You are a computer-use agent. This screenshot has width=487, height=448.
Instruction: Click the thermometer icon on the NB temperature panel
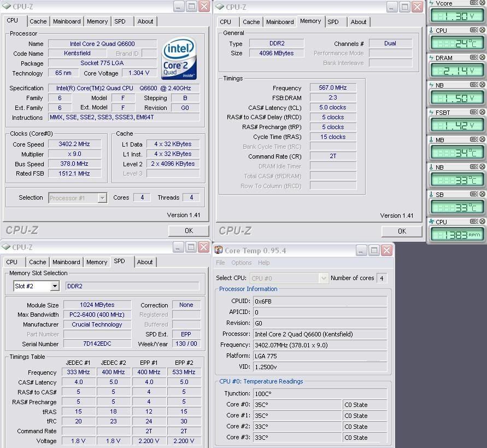coord(431,167)
